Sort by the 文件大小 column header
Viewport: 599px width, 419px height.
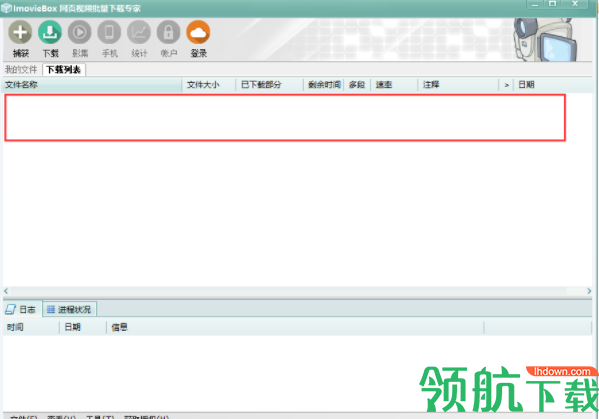(x=209, y=85)
